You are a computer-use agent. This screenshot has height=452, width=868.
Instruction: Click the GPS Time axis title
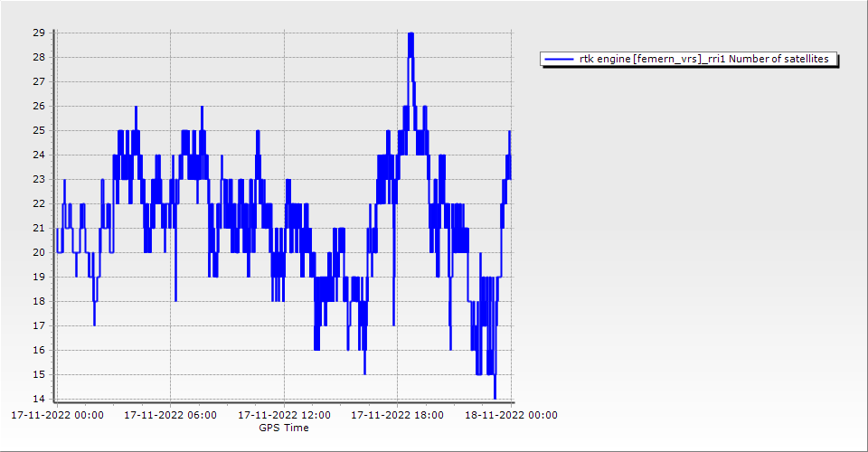click(283, 428)
